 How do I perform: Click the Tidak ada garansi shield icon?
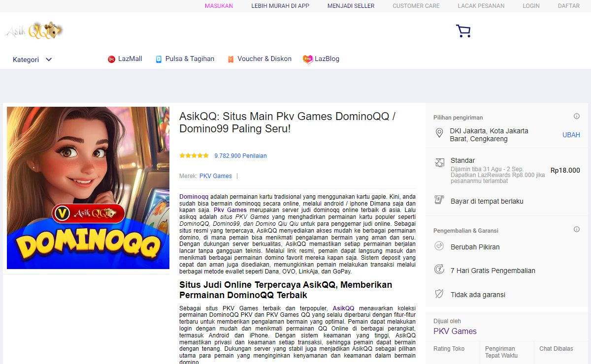click(439, 294)
